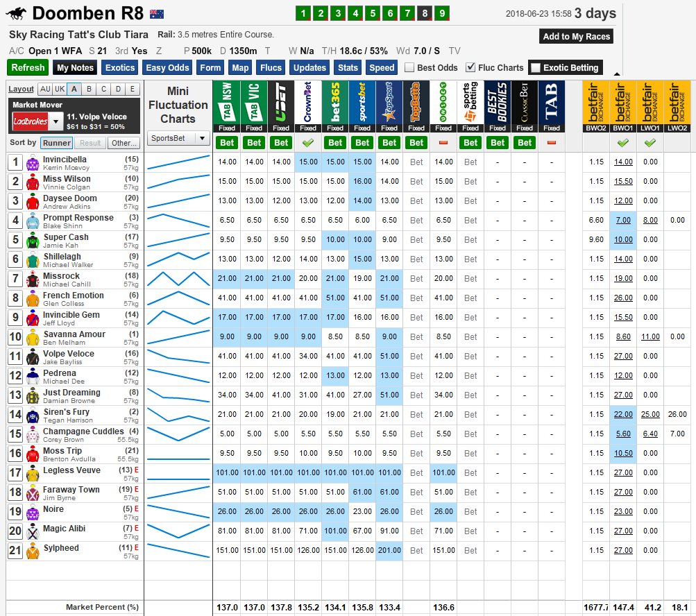Image resolution: width=696 pixels, height=616 pixels.
Task: Go to race 5 tab
Action: 373,13
